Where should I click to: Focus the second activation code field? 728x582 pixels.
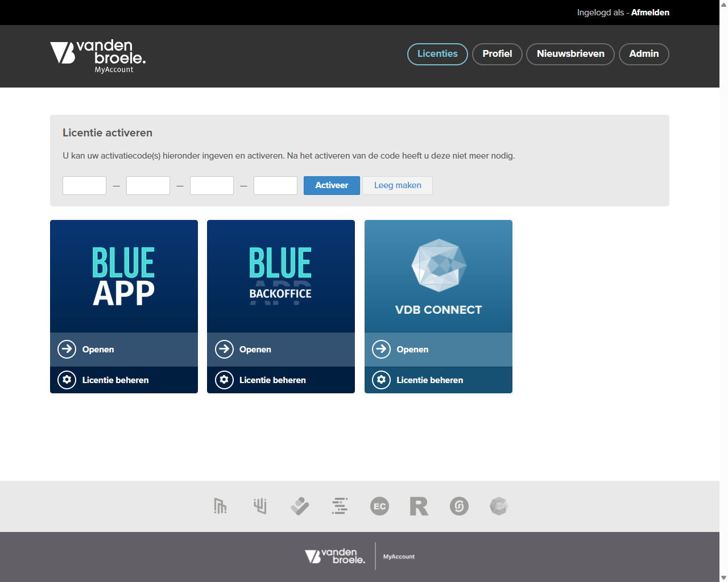coord(148,185)
